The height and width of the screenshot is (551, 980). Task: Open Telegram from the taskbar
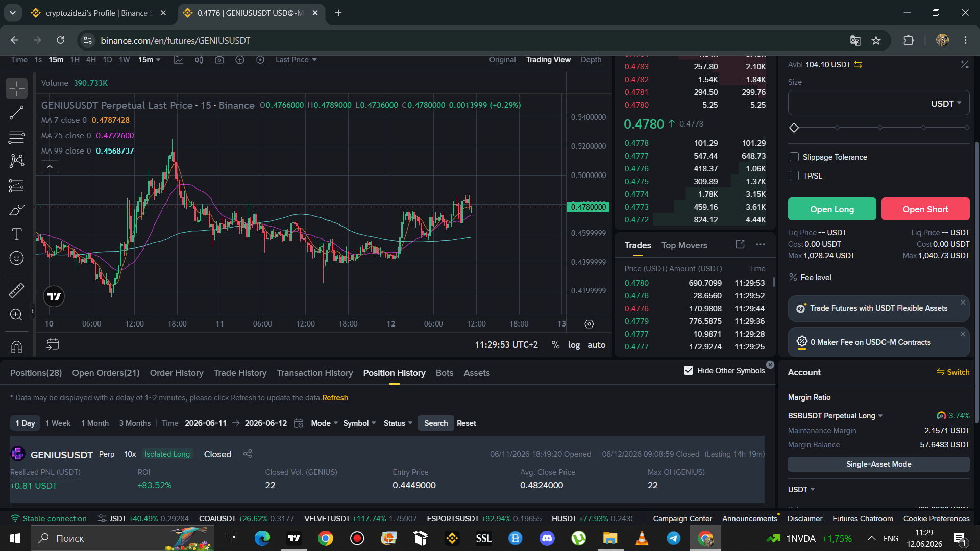click(x=674, y=538)
